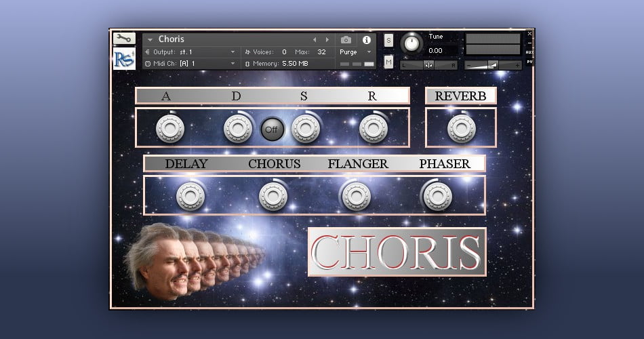644x339 pixels.
Task: Click the volume slider handle
Action: [493, 65]
